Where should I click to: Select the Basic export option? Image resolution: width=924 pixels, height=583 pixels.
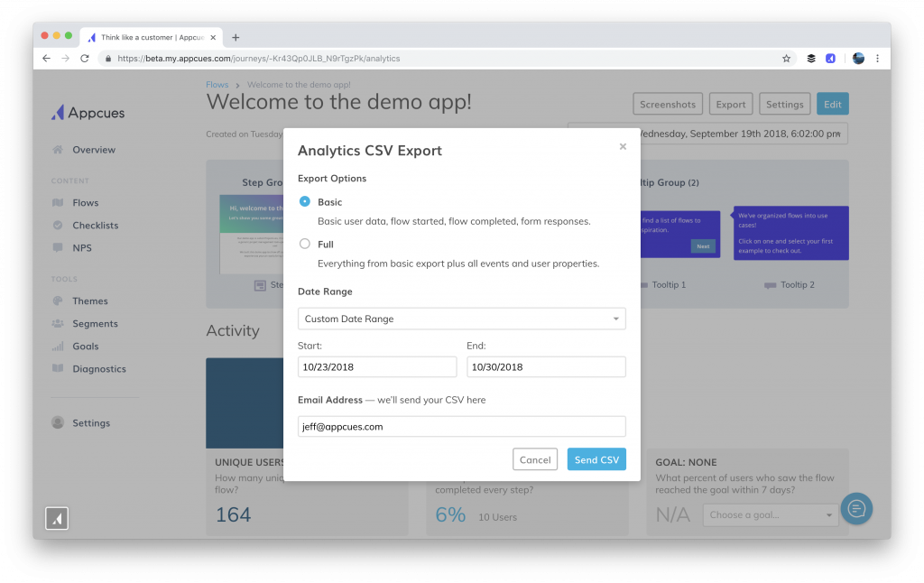(x=305, y=202)
